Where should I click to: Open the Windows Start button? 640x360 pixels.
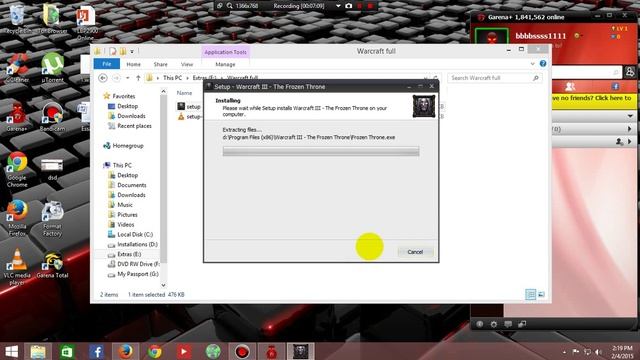[x=11, y=351]
